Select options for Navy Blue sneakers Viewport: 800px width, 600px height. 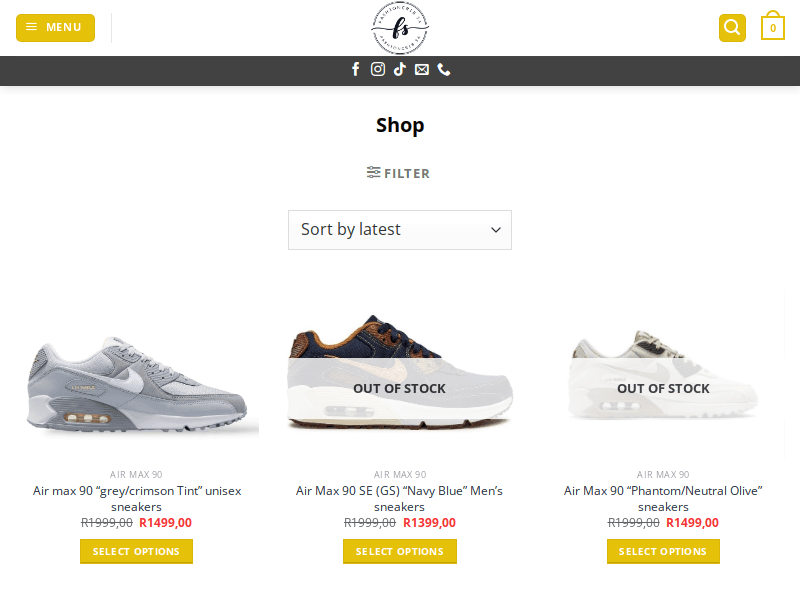point(400,551)
